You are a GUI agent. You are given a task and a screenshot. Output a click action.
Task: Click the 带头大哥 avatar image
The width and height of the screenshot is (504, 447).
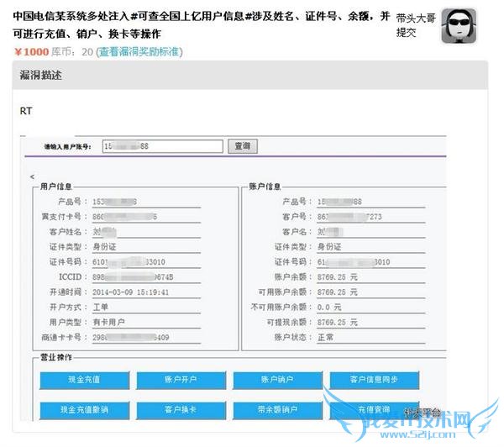(459, 26)
